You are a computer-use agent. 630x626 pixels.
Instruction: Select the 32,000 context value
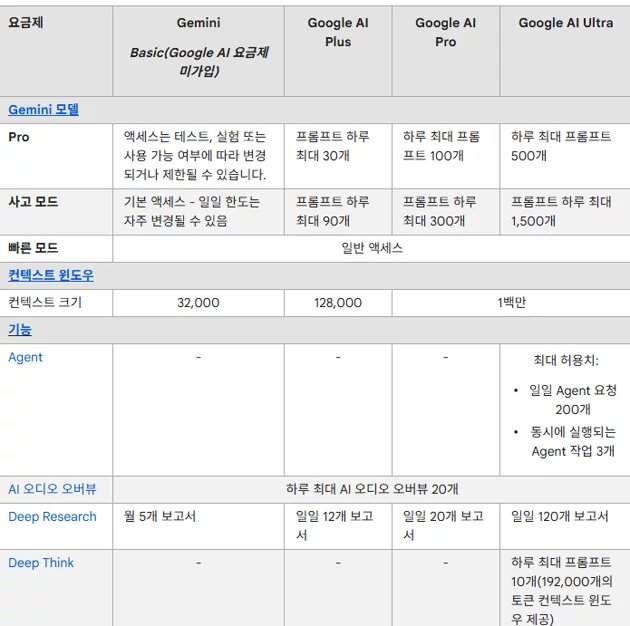pos(198,303)
